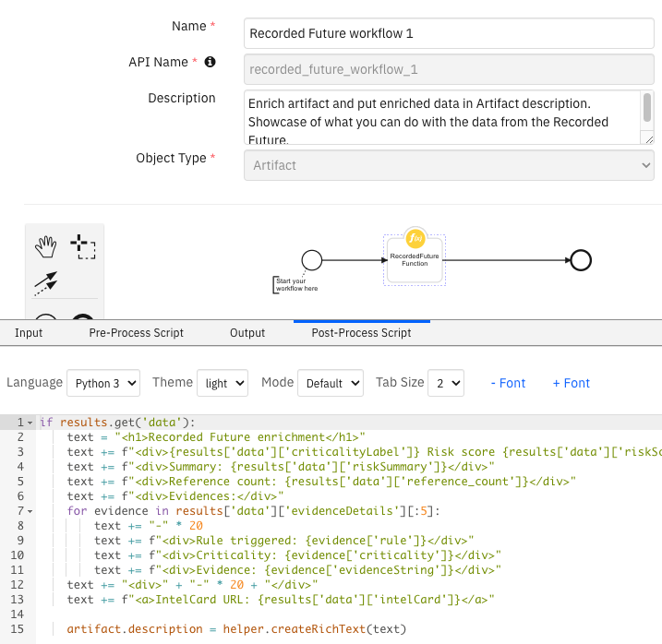This screenshot has width=662, height=644.
Task: Select the end event circle
Action: coord(581,260)
